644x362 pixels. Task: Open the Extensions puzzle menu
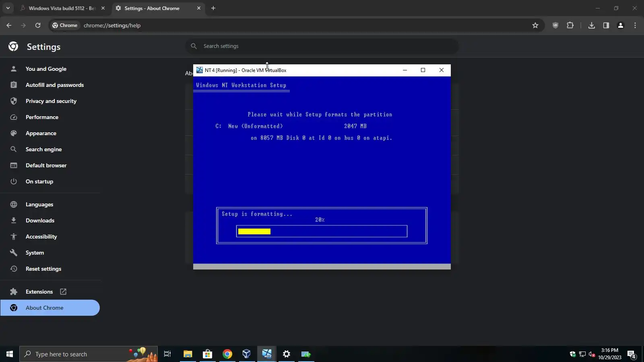click(x=570, y=25)
